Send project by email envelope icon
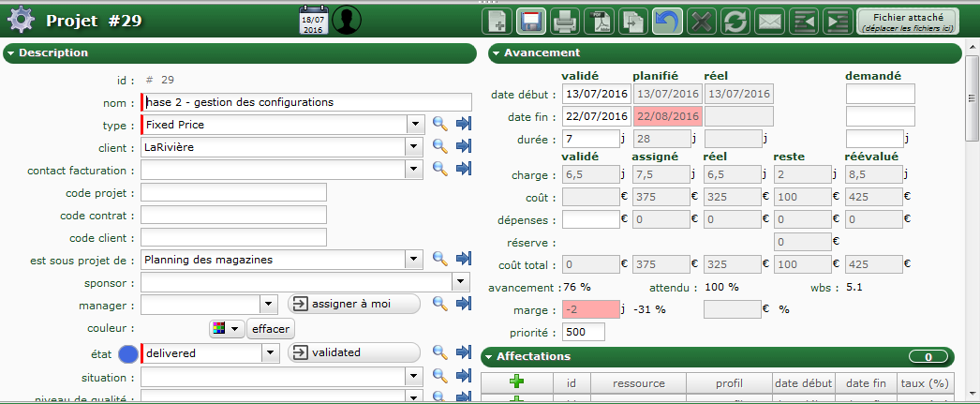This screenshot has height=404, width=980. (769, 20)
